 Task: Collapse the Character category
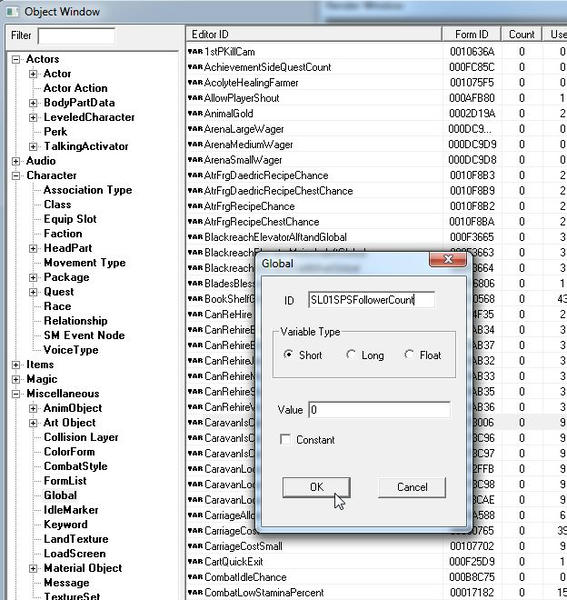16,176
